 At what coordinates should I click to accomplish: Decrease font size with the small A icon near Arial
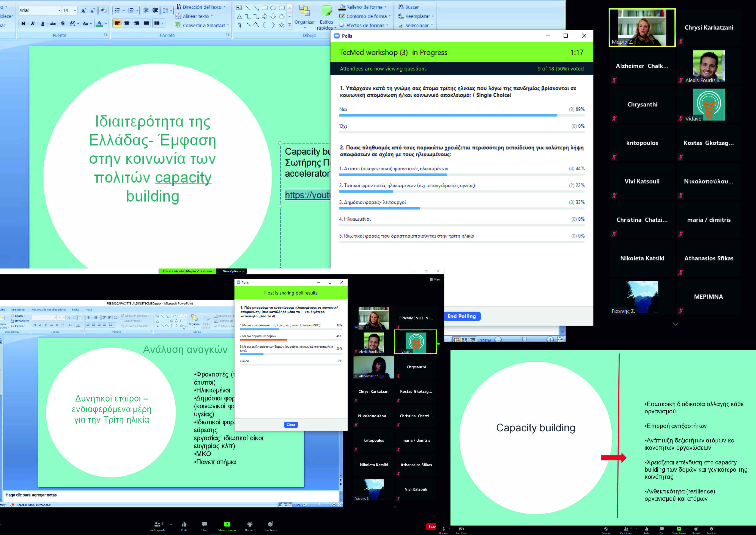(x=93, y=11)
